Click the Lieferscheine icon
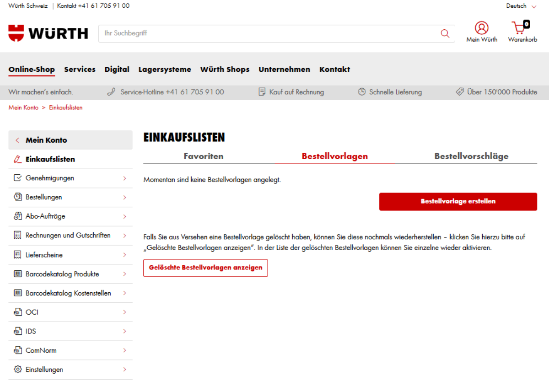549x392 pixels. (18, 255)
